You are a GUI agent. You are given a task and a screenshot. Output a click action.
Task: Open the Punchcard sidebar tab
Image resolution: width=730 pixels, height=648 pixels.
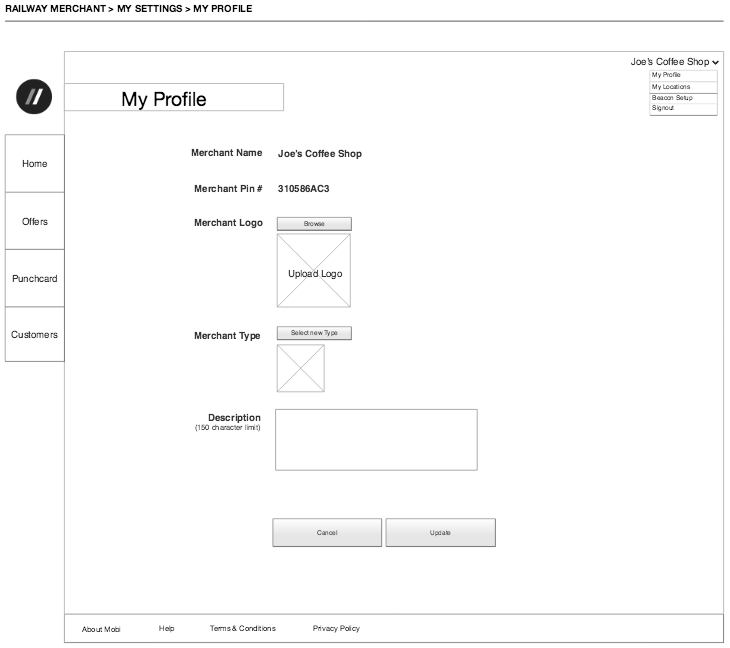(x=35, y=278)
